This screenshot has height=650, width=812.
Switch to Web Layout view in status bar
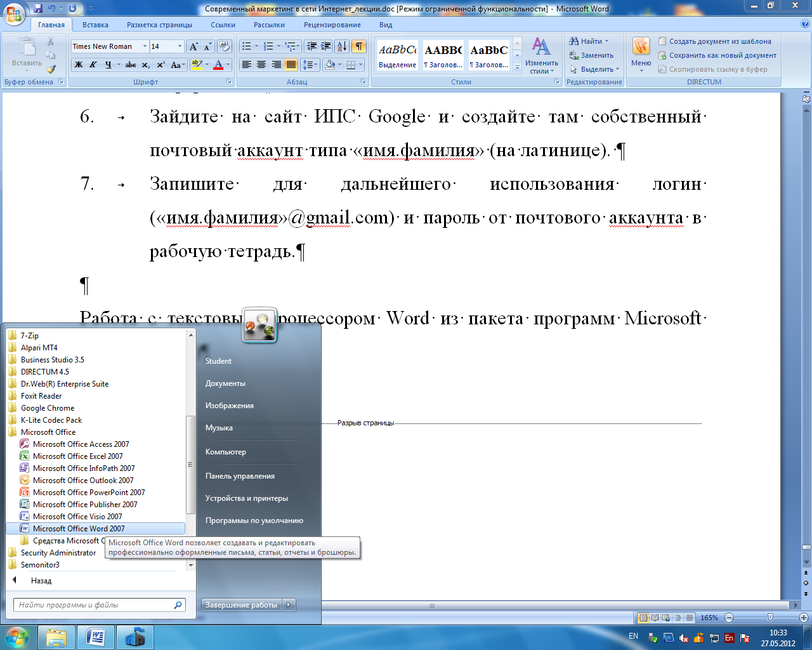click(666, 618)
